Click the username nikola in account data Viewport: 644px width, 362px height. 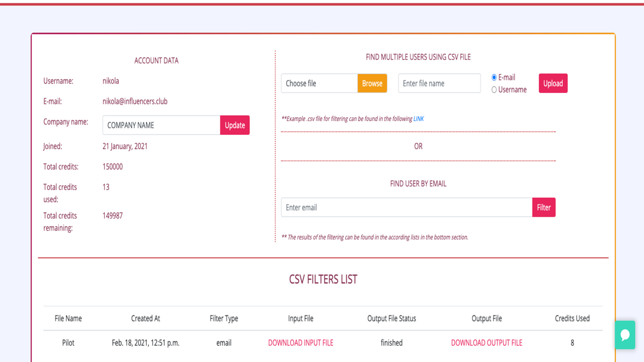click(x=110, y=80)
